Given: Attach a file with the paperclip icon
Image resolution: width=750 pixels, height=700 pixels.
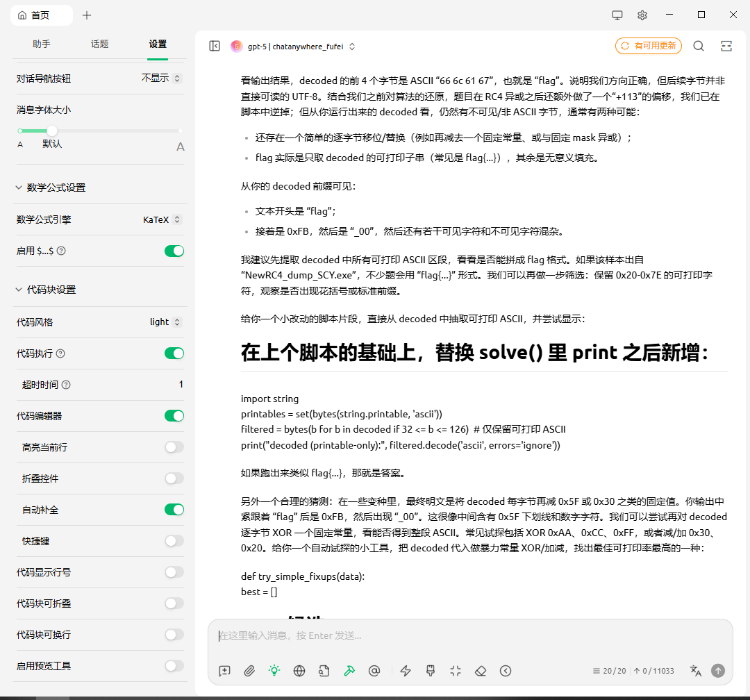Looking at the screenshot, I should tap(249, 671).
